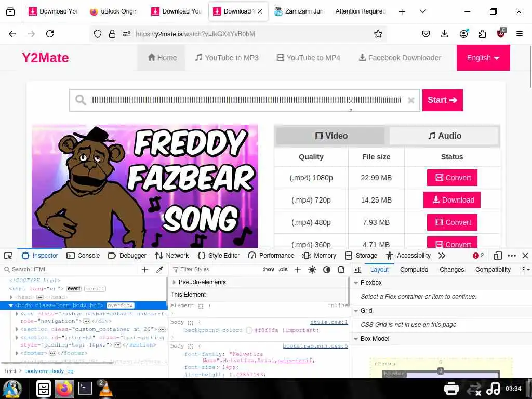Open the Storage panel
The height and width of the screenshot is (399, 532).
click(361, 256)
